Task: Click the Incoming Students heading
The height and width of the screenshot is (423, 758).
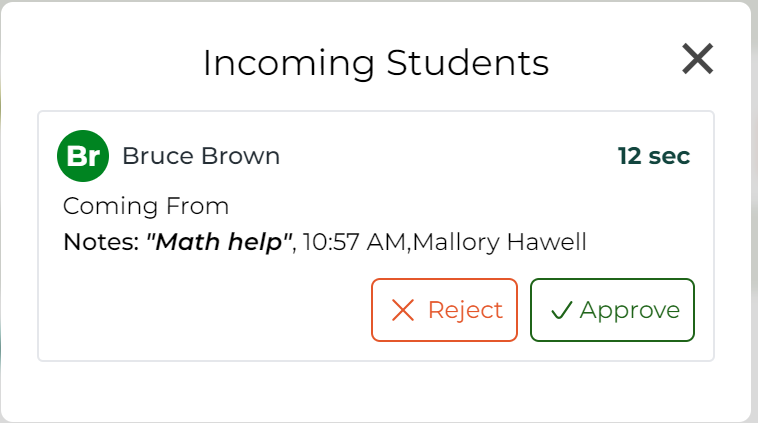Action: pyautogui.click(x=376, y=63)
